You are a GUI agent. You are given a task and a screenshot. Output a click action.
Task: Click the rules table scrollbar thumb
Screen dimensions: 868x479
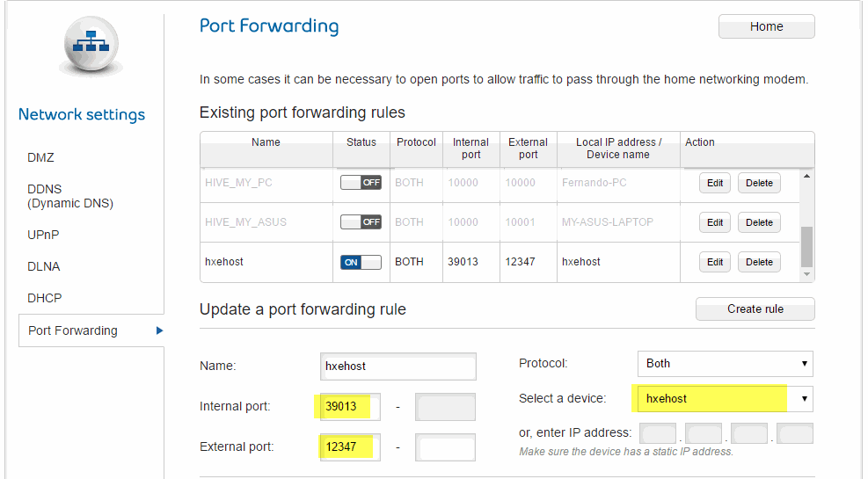806,247
